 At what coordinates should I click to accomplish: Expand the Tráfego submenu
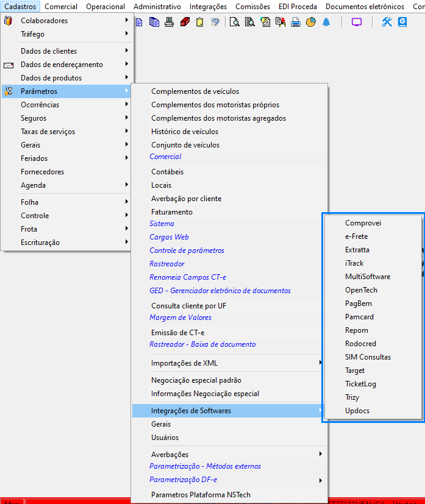click(x=67, y=34)
